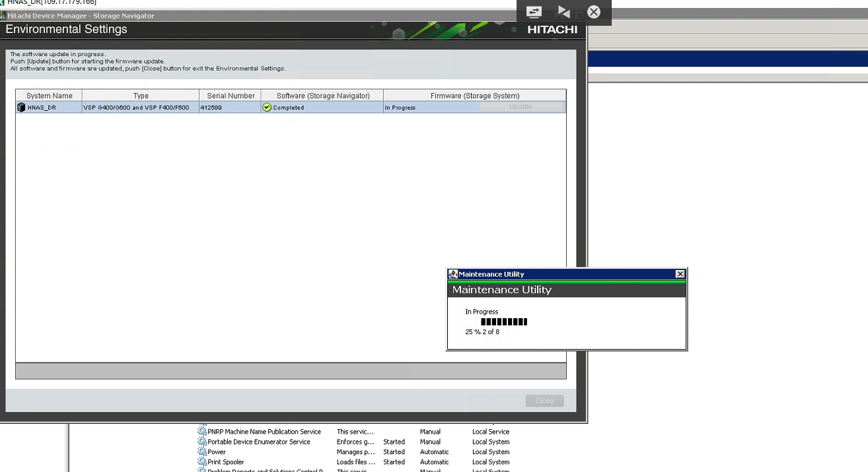Click Local Service account of PNRP service

pyautogui.click(x=491, y=432)
